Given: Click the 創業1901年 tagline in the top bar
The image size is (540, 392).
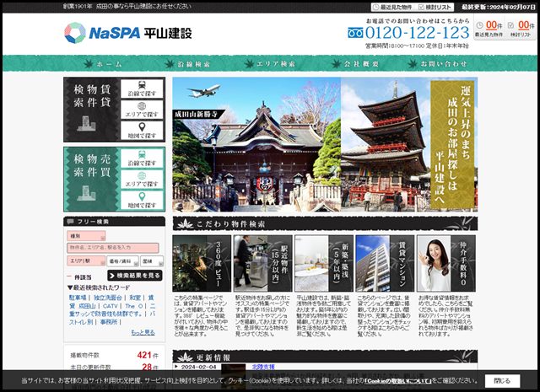Looking at the screenshot, I should (x=127, y=6).
